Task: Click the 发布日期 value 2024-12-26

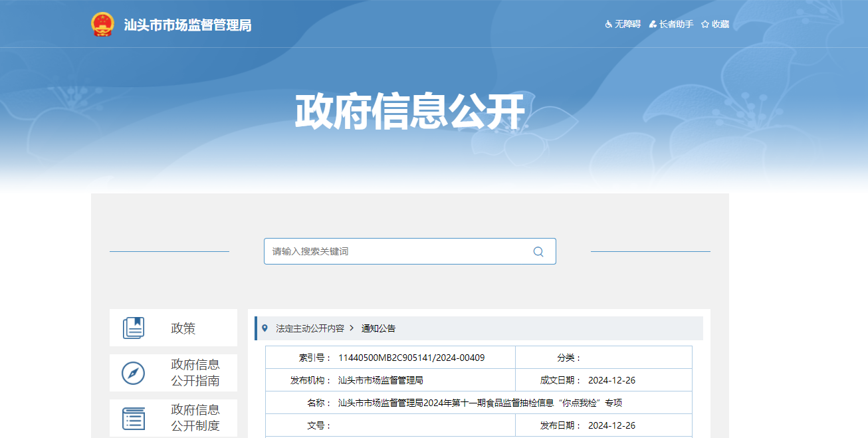Action: pos(611,425)
